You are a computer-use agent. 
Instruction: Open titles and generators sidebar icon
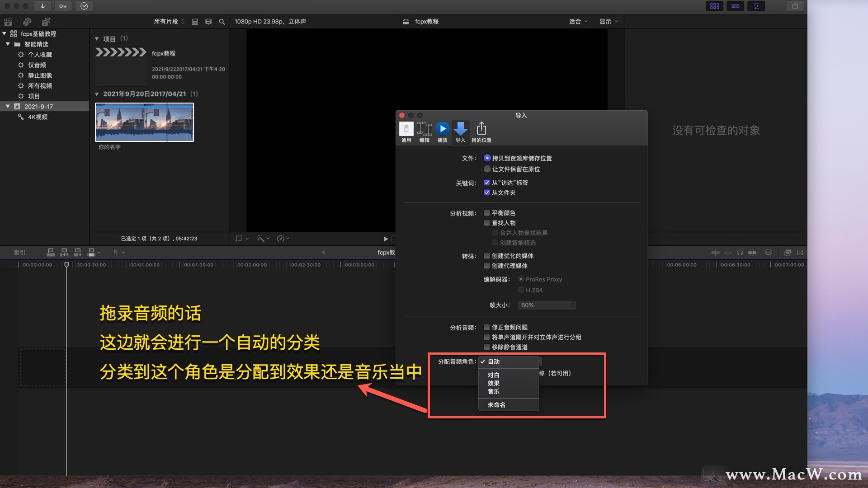(46, 22)
